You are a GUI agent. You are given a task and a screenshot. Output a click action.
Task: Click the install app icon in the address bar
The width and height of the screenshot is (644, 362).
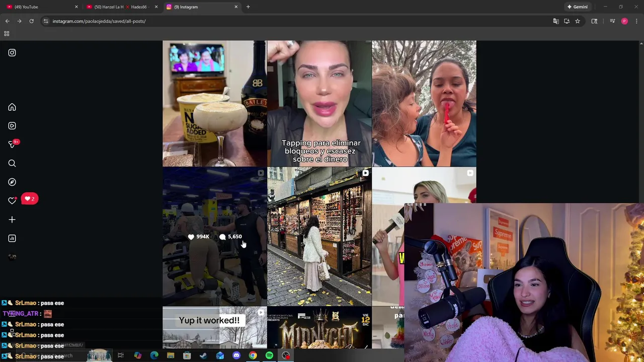click(567, 21)
